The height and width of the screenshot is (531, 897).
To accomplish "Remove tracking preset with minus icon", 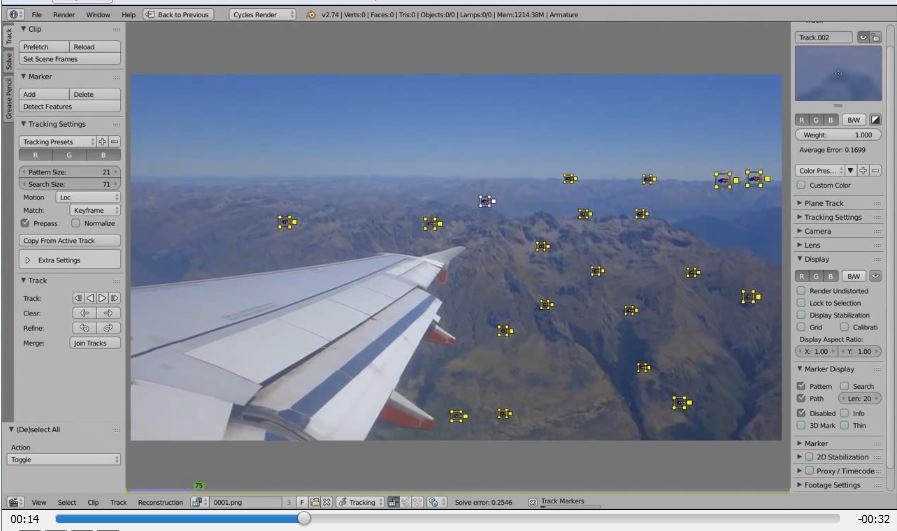I will coord(114,141).
